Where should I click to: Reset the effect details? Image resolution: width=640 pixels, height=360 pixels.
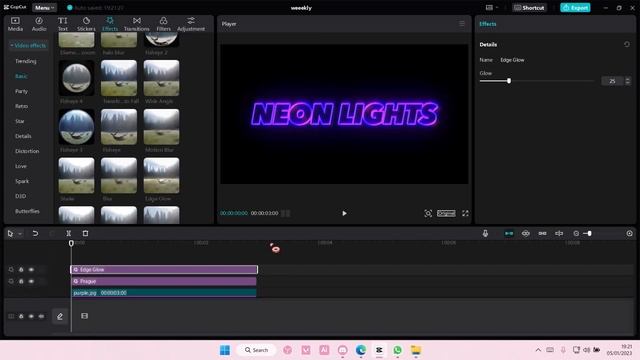tap(627, 44)
